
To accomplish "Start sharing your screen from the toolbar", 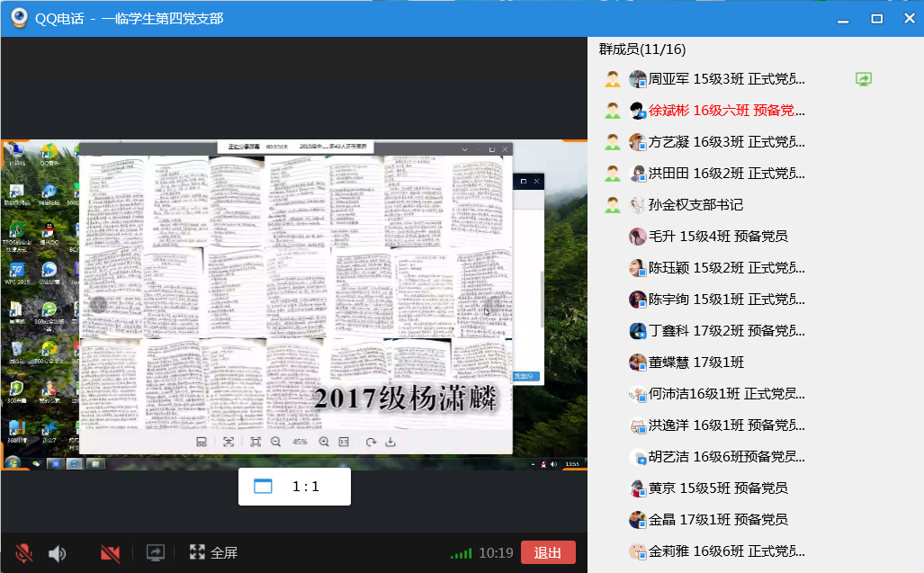I will click(156, 552).
